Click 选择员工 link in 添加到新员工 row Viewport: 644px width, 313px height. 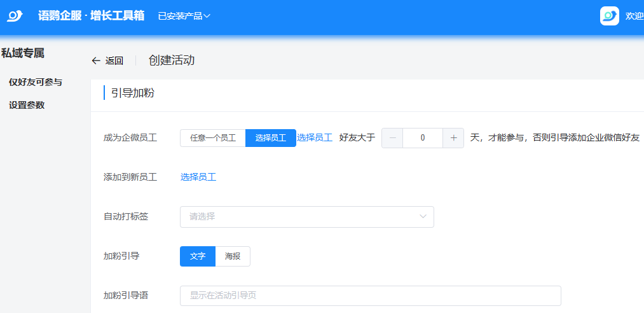[x=198, y=177]
